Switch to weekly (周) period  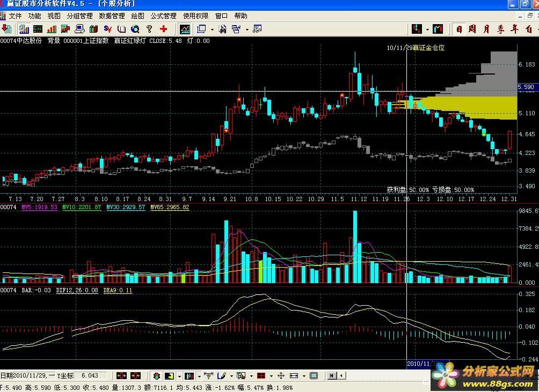point(472,29)
